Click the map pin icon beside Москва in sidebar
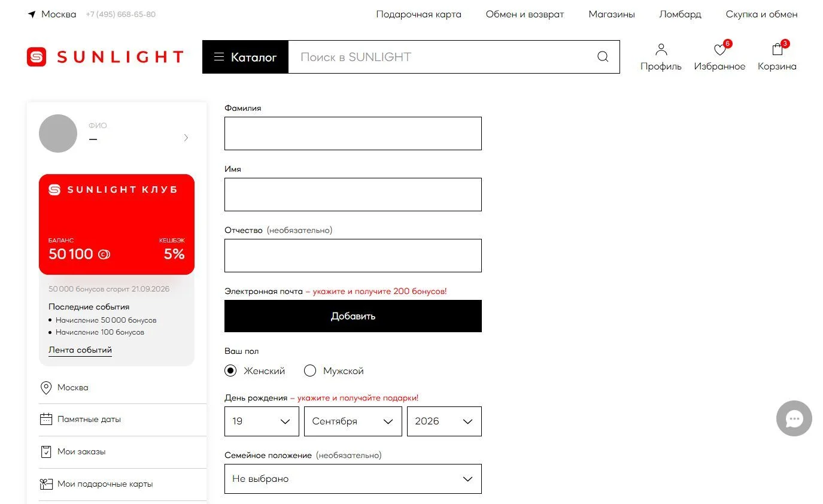This screenshot has width=823, height=504. point(45,388)
